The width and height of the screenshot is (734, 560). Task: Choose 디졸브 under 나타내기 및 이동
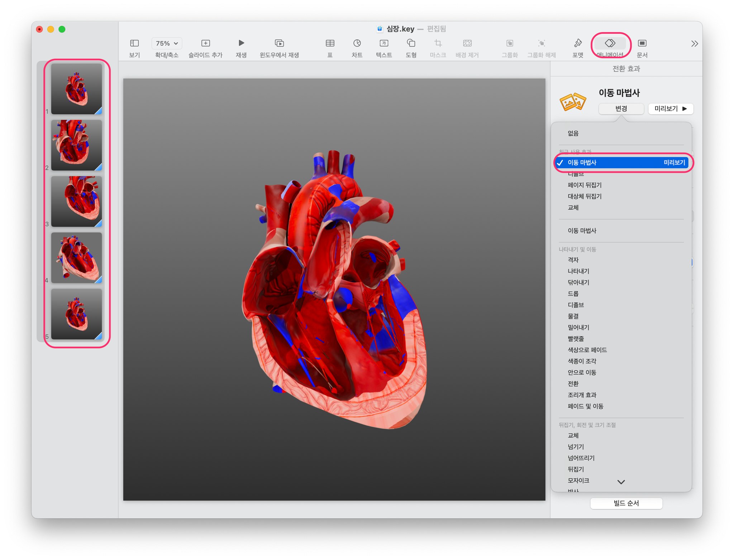[x=576, y=305]
